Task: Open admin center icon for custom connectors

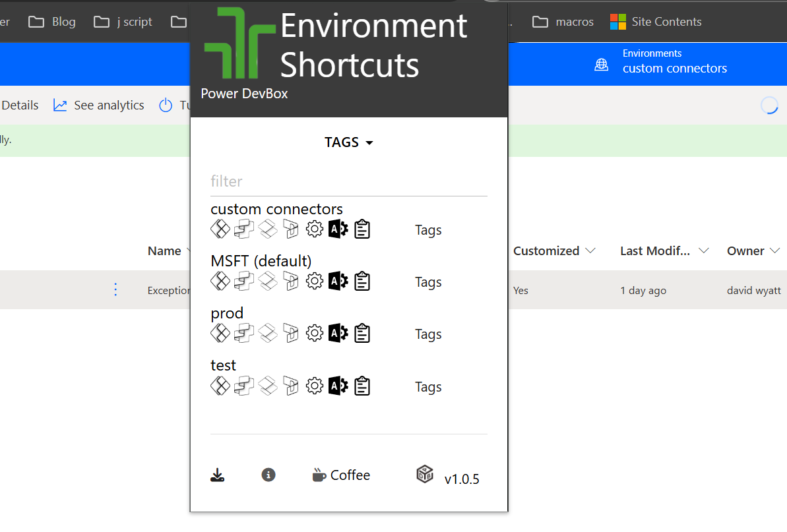Action: point(338,229)
